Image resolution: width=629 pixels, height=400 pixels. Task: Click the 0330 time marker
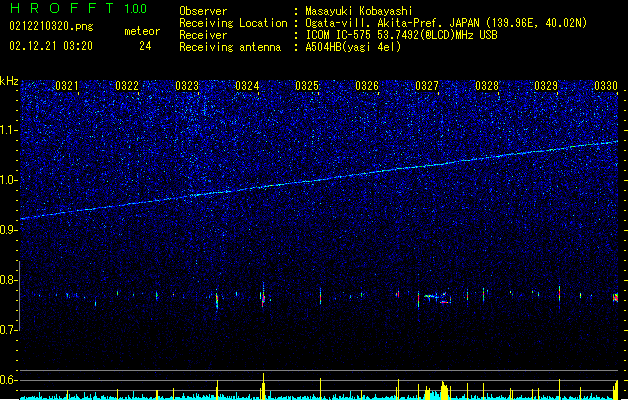(606, 85)
